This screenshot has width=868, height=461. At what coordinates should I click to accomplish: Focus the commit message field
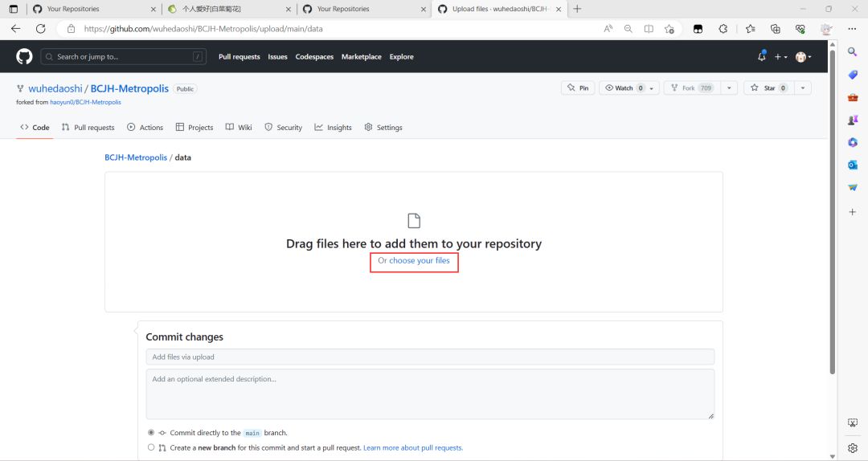(430, 357)
